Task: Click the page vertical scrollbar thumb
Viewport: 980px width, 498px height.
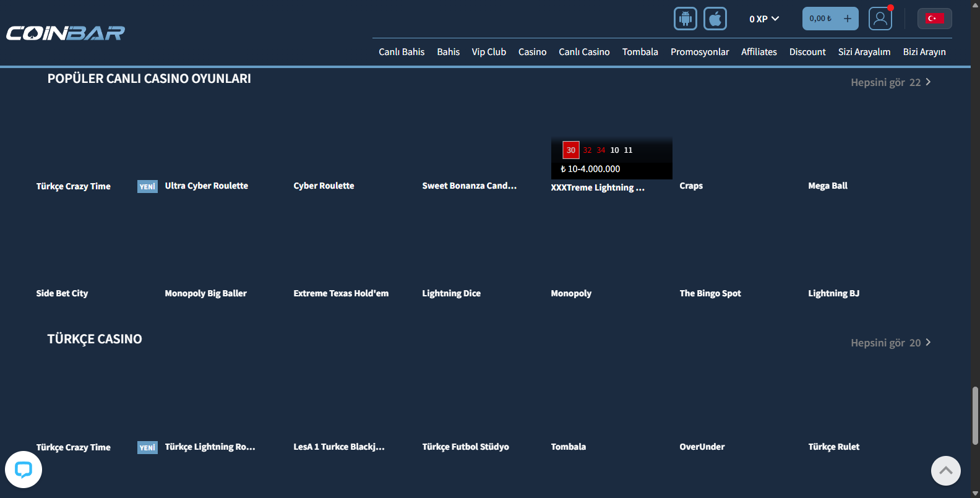Action: coord(975,414)
